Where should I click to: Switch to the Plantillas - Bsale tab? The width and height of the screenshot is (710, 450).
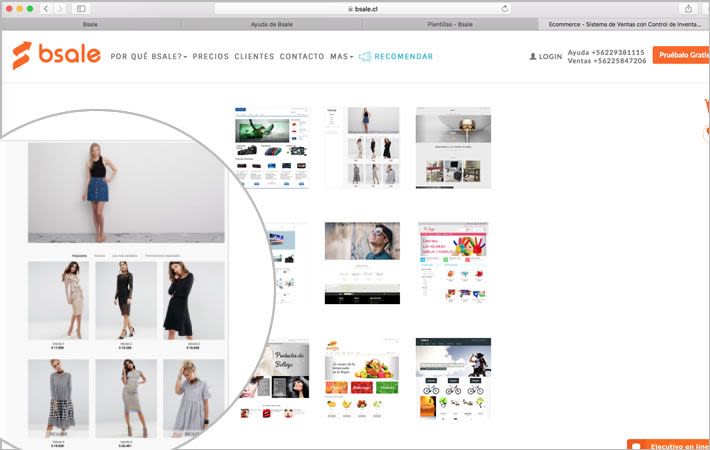pyautogui.click(x=451, y=23)
